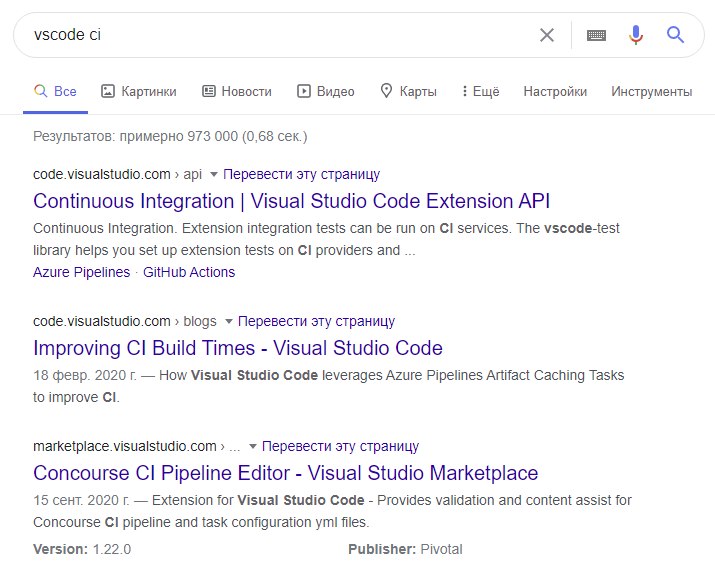Expand dropdown arrow next to code.visualstudio.com › blogs
Image resolution: width=715 pixels, height=578 pixels.
click(228, 321)
